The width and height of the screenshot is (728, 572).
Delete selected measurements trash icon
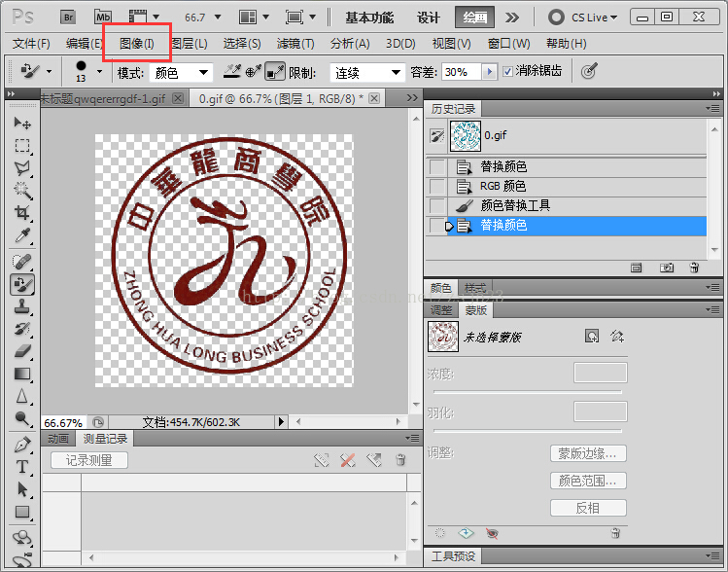(400, 460)
